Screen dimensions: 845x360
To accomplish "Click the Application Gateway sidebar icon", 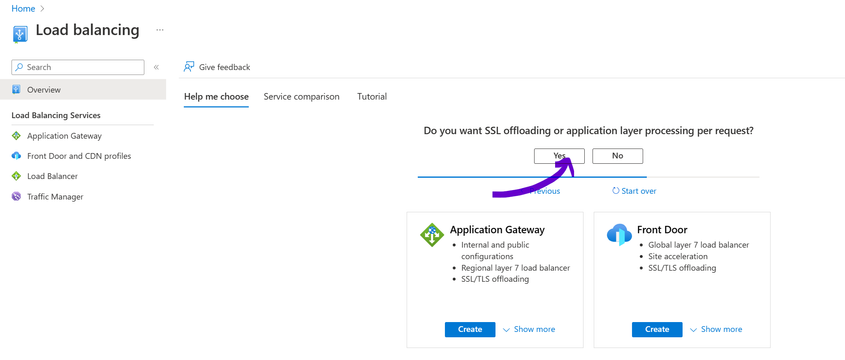I will tap(16, 136).
